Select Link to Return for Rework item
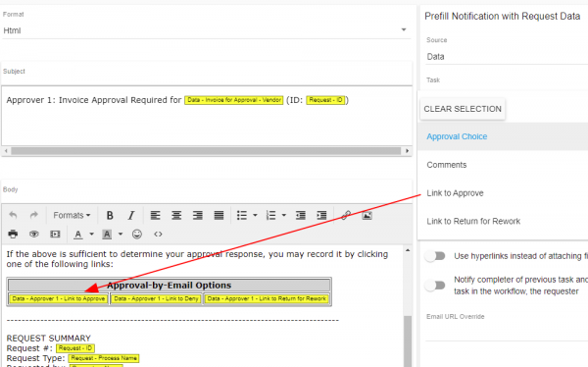Image resolution: width=588 pixels, height=367 pixels. (x=473, y=221)
